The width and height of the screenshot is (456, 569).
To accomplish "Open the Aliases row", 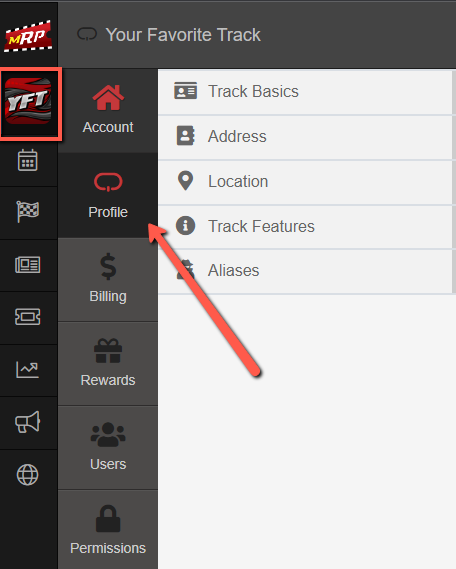I will (x=305, y=271).
